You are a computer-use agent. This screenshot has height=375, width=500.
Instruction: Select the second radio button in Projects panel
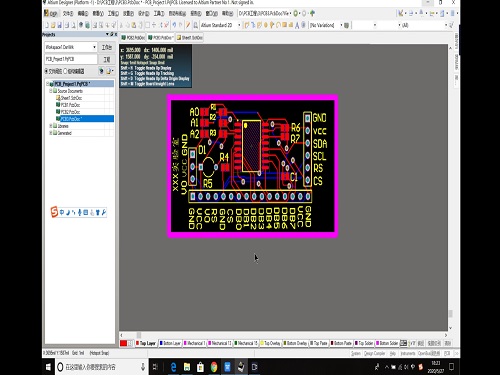(65, 71)
